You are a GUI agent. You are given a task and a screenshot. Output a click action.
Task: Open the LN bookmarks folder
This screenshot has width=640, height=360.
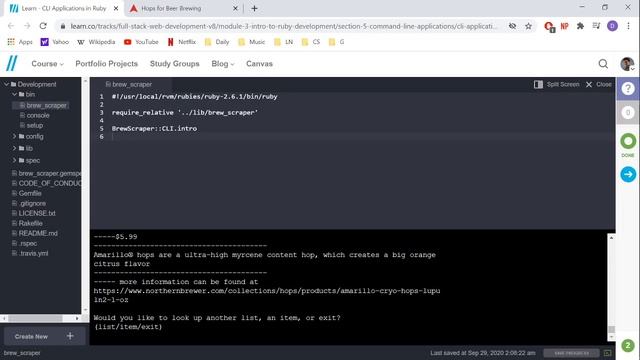click(284, 42)
